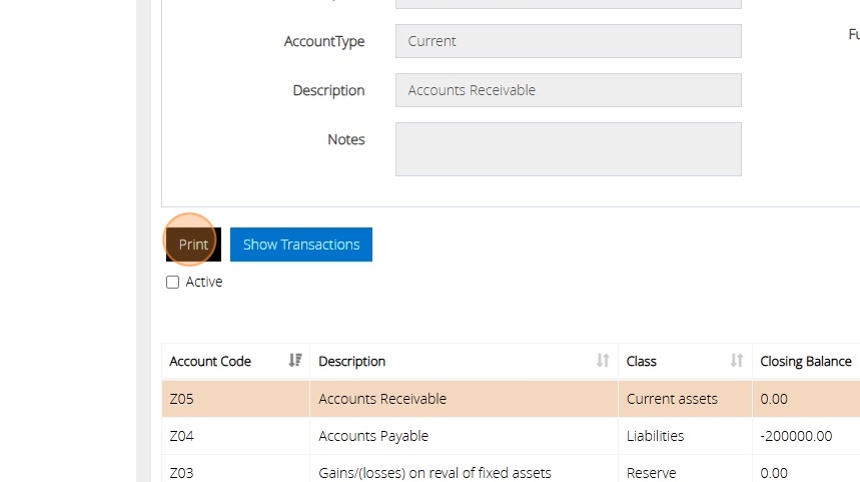This screenshot has width=860, height=482.
Task: Click the Current assets class cell
Action: tap(672, 399)
